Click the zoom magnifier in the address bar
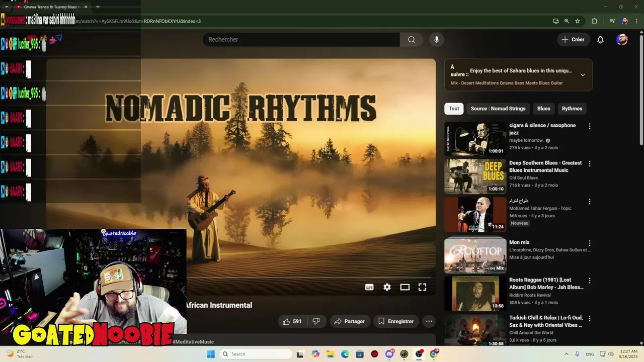The image size is (644, 362). pyautogui.click(x=567, y=21)
